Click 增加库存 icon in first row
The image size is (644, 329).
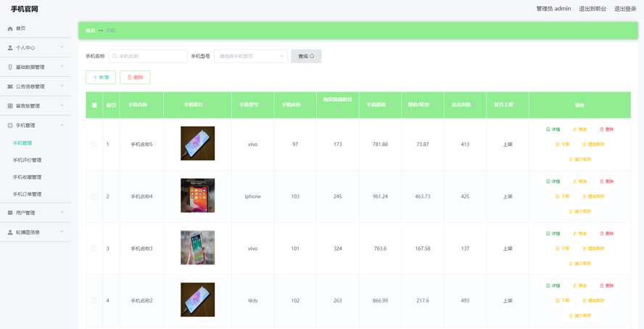[585, 145]
